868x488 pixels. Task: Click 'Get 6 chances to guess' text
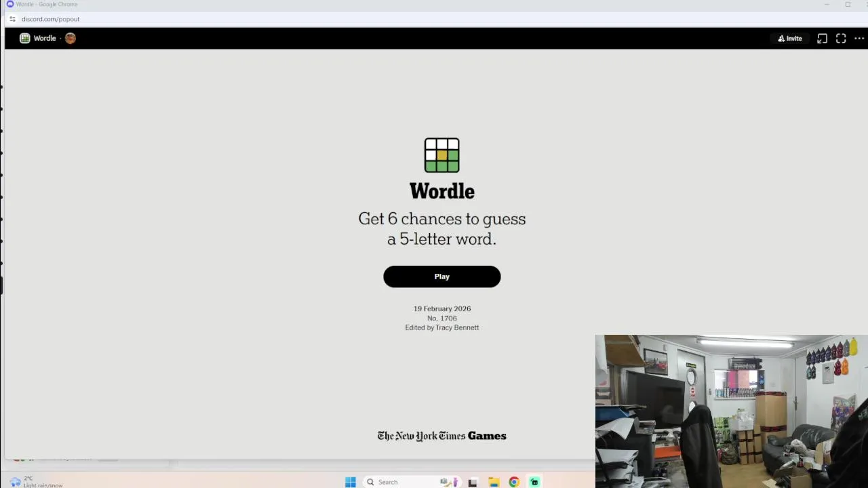click(442, 219)
